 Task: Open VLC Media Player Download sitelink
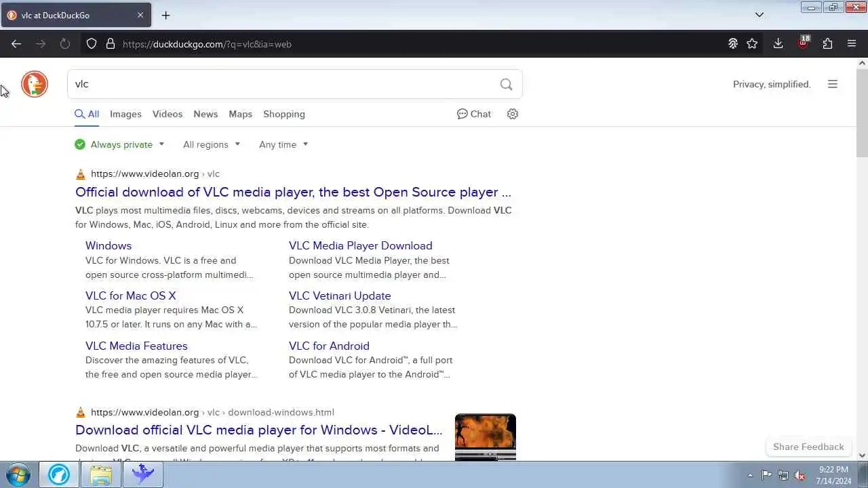(x=360, y=245)
